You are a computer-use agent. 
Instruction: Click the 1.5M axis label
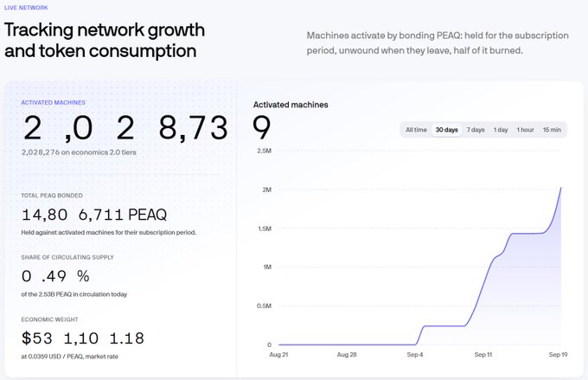(x=264, y=229)
